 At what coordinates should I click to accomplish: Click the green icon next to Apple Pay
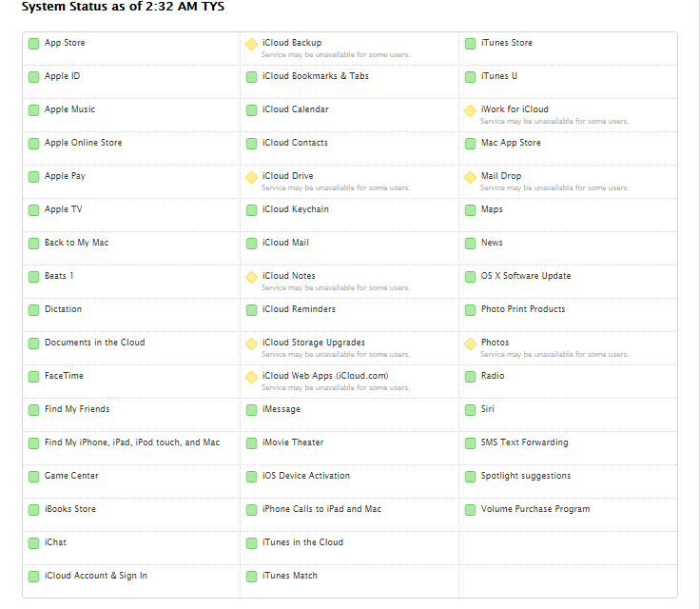[x=33, y=177]
